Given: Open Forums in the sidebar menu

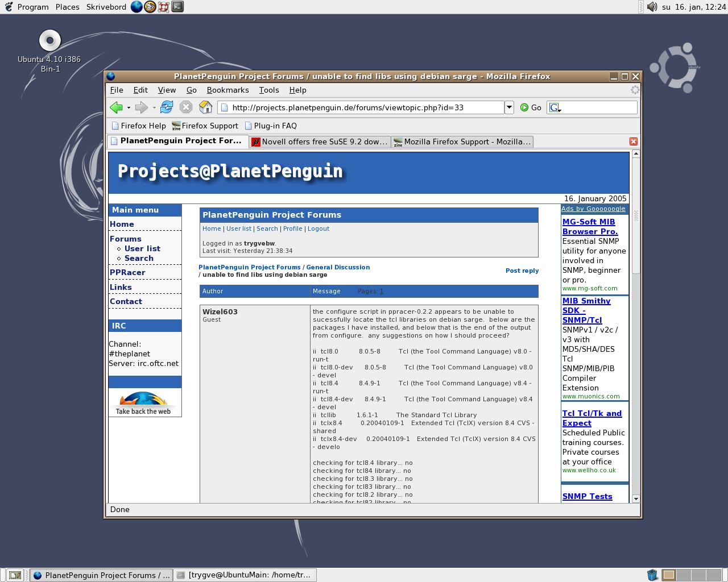Looking at the screenshot, I should (x=125, y=239).
